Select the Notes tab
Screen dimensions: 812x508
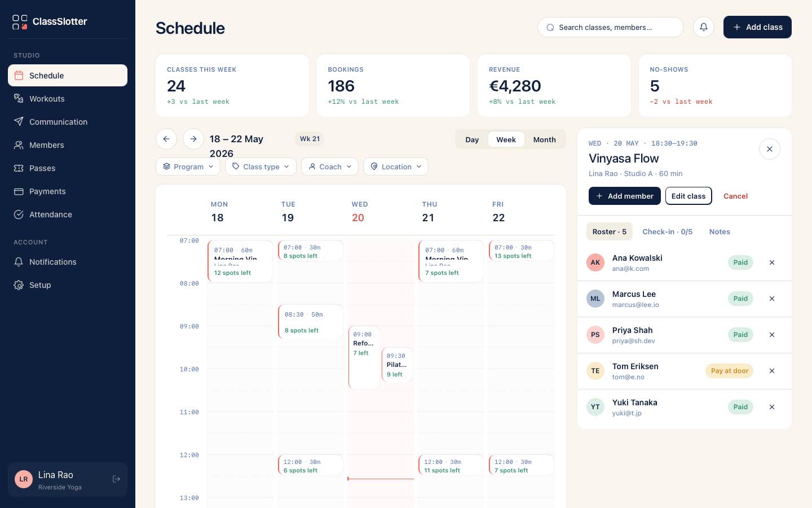(x=720, y=231)
